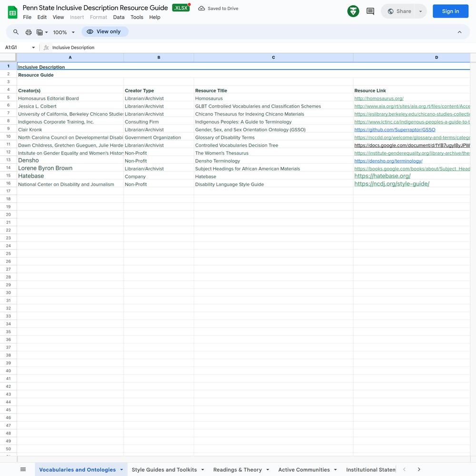Select cell 'Clair Kronk'

[70, 129]
